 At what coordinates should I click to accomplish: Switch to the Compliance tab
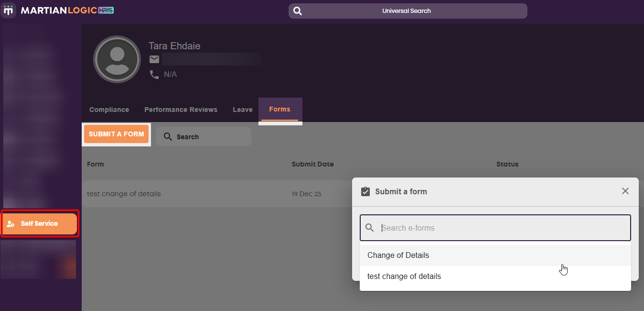(x=109, y=110)
